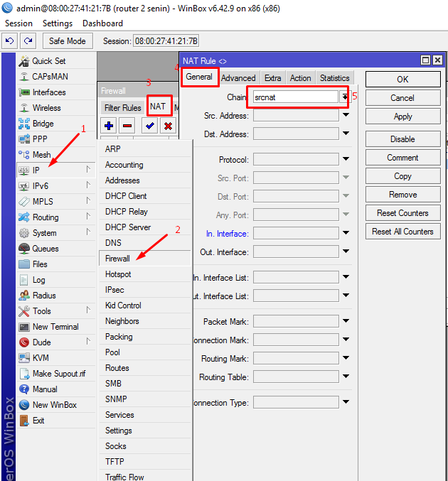Click the New Terminal screen icon
Screen dimensions: 448x481
(x=24, y=327)
